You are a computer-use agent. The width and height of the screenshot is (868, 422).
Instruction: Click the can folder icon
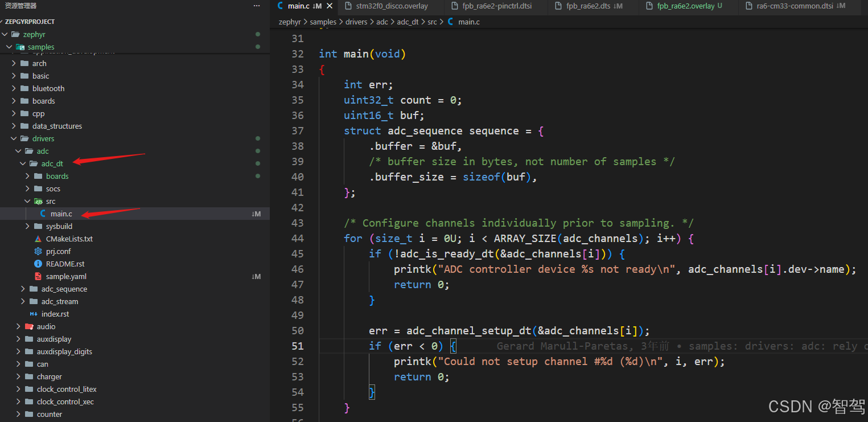29,364
